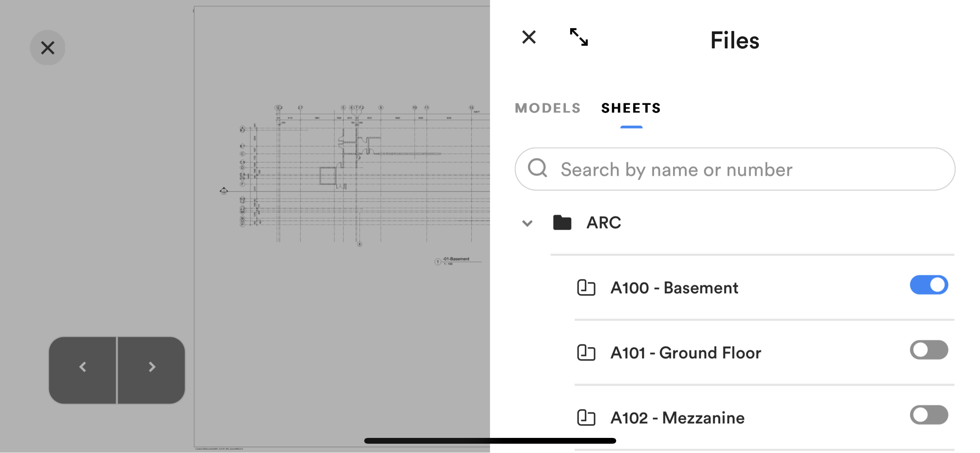Click the ARC folder icon
Image resolution: width=980 pixels, height=453 pixels.
(x=562, y=223)
